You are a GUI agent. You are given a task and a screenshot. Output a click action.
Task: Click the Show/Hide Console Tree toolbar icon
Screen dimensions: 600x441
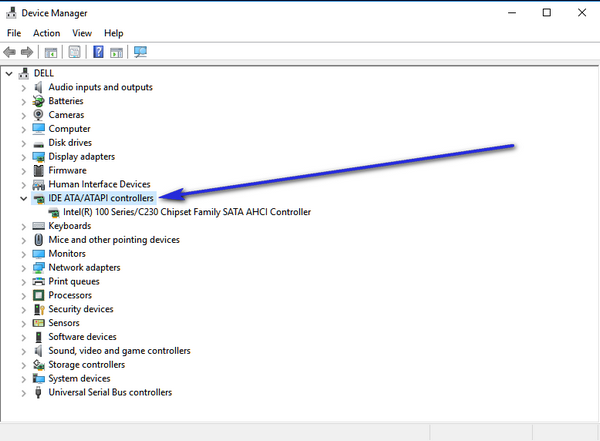coord(51,52)
